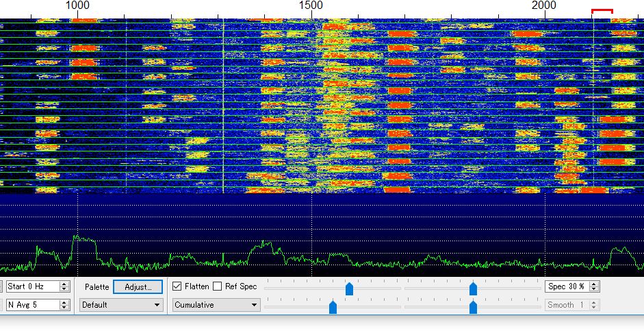This screenshot has width=644, height=331.
Task: Click the red Tx frequency bracket marker
Action: tap(602, 11)
